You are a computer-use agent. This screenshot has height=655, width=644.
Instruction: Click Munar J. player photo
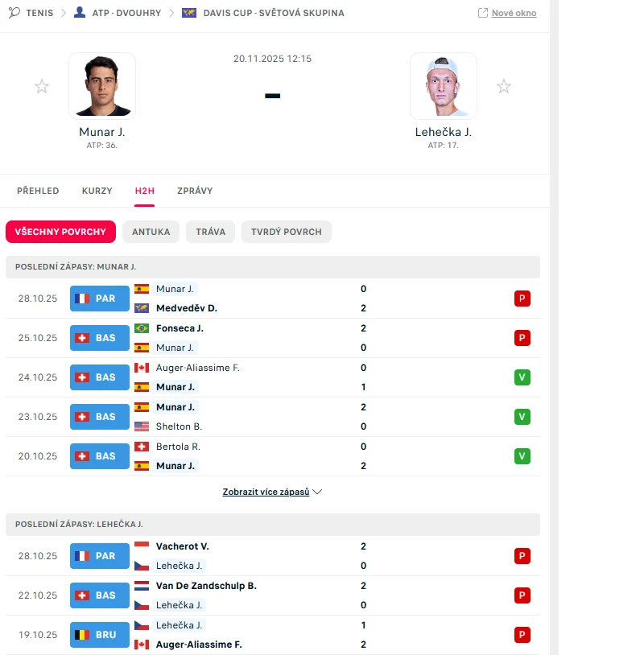102,86
